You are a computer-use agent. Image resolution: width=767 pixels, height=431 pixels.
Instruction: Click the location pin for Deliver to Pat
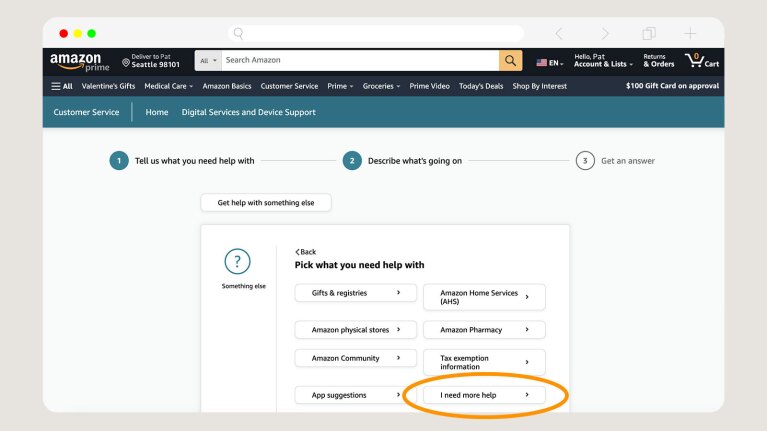pos(126,63)
